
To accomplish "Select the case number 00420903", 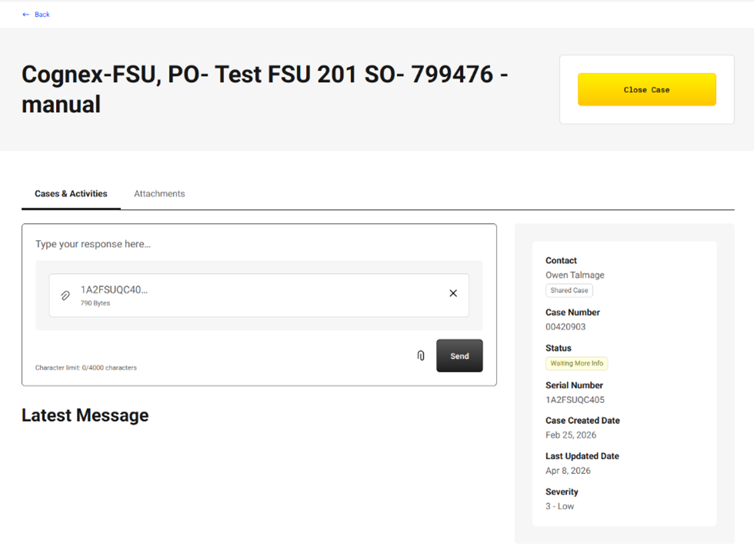I will click(x=565, y=327).
